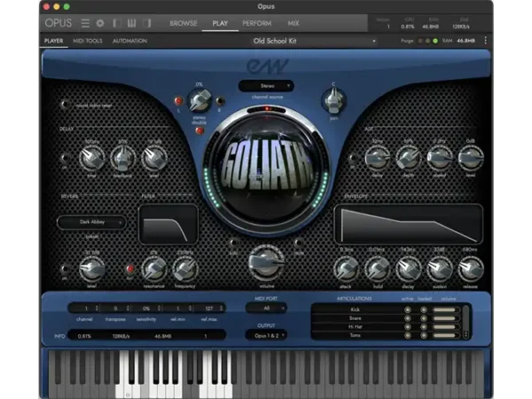Image resolution: width=532 pixels, height=399 pixels.
Task: Switch to the Play tab
Action: point(220,23)
